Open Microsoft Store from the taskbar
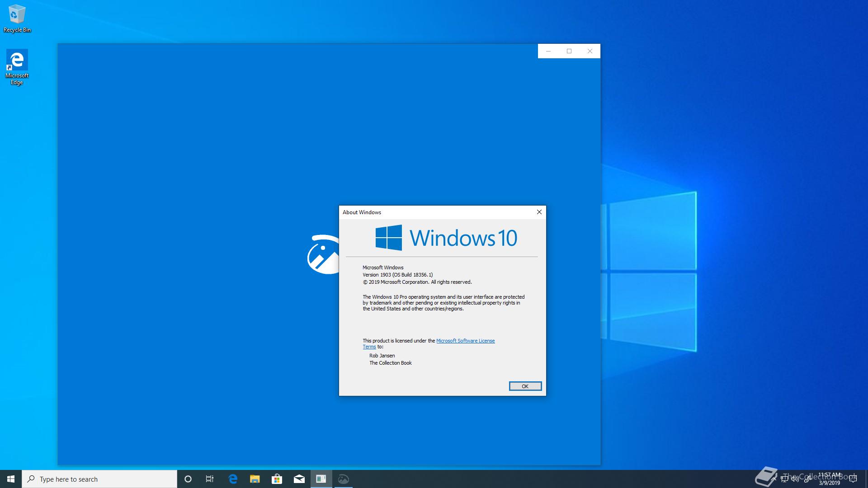The width and height of the screenshot is (868, 488). click(277, 479)
